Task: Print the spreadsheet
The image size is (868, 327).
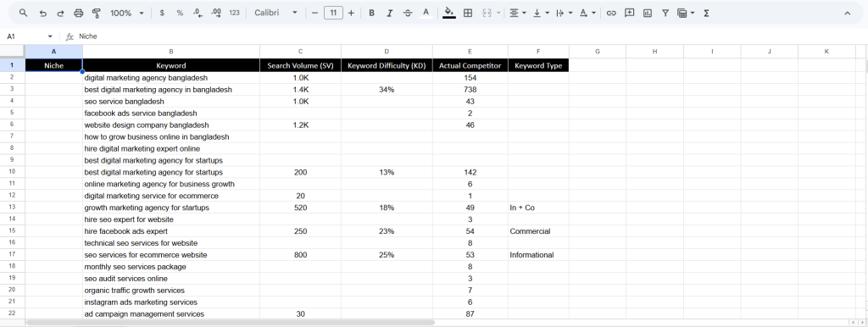Action: pyautogui.click(x=79, y=13)
